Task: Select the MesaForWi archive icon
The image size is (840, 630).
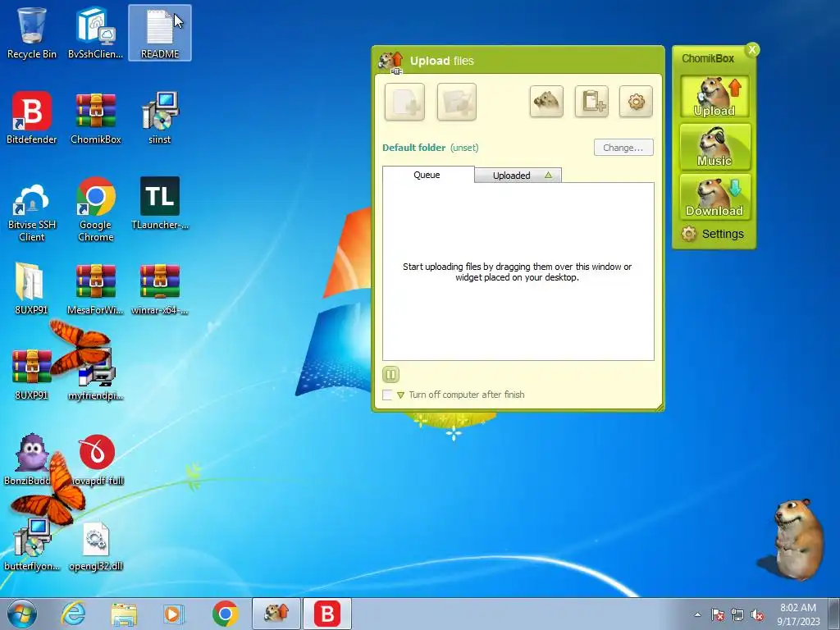Action: [96, 288]
